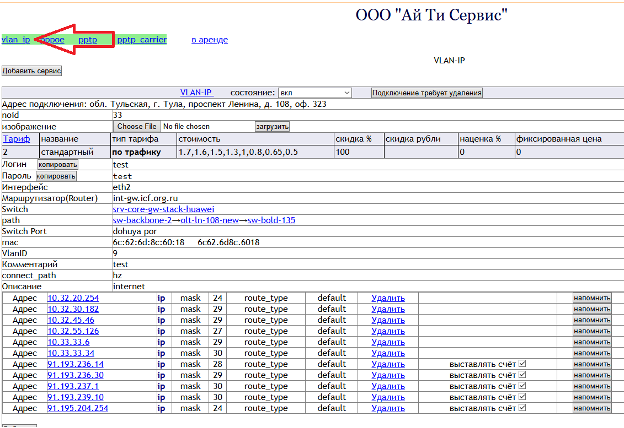Click 'напомнить' for 10.33.33.6
Image resolution: width=624 pixels, height=428 pixels.
592,342
